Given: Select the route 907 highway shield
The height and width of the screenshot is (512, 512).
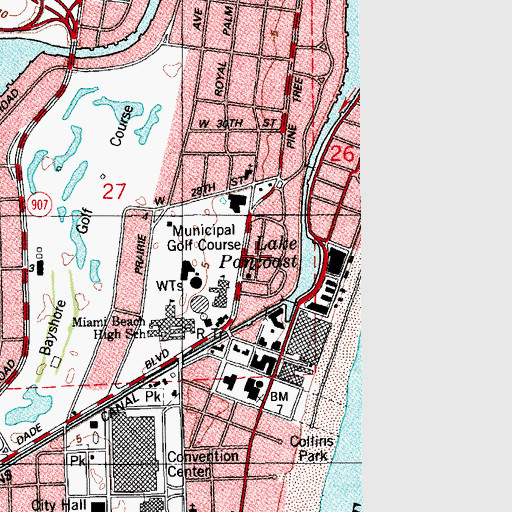Looking at the screenshot, I should point(40,205).
